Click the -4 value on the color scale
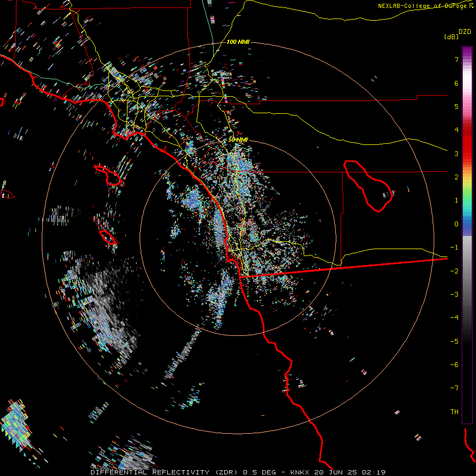The width and height of the screenshot is (476, 476). 454,318
